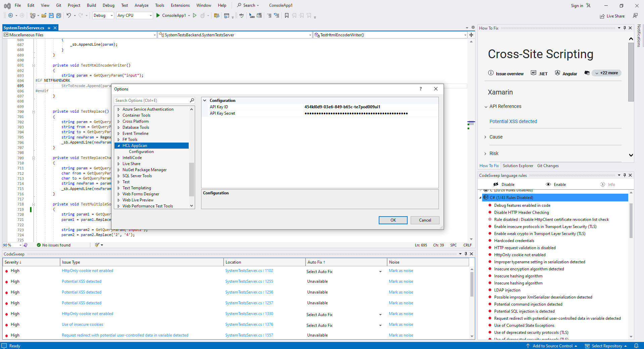Open the Debug configuration dropdown
This screenshot has width=644, height=349.
point(103,15)
